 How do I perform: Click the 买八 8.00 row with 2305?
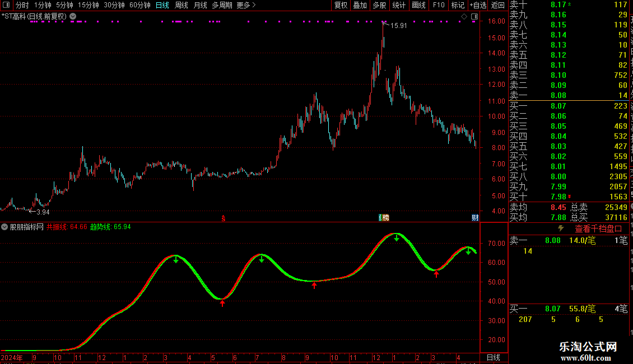[x=569, y=176]
